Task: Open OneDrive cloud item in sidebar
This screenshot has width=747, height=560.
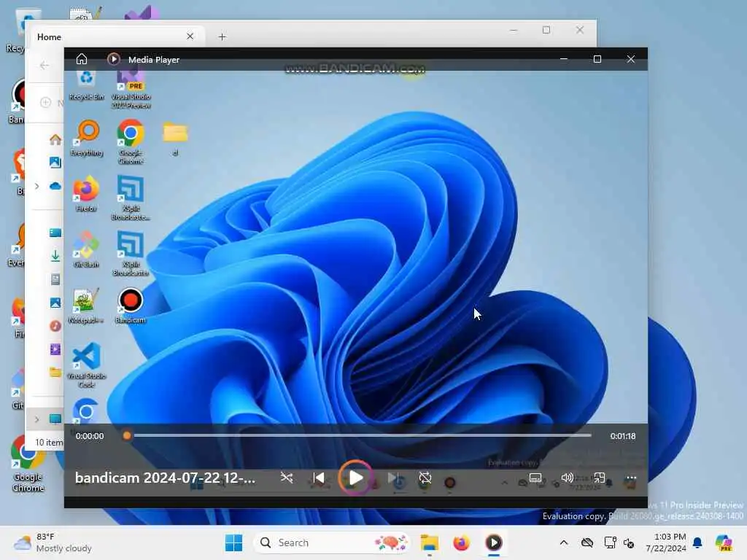Action: click(55, 186)
